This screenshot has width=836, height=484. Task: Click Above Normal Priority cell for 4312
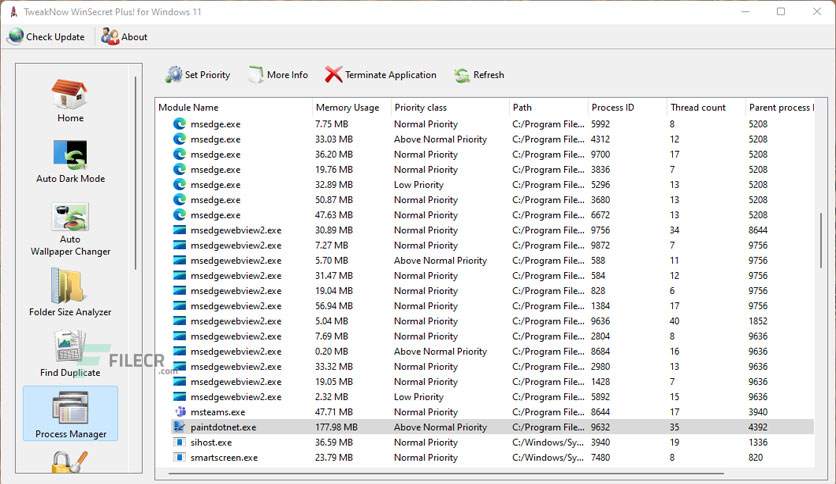click(x=440, y=139)
